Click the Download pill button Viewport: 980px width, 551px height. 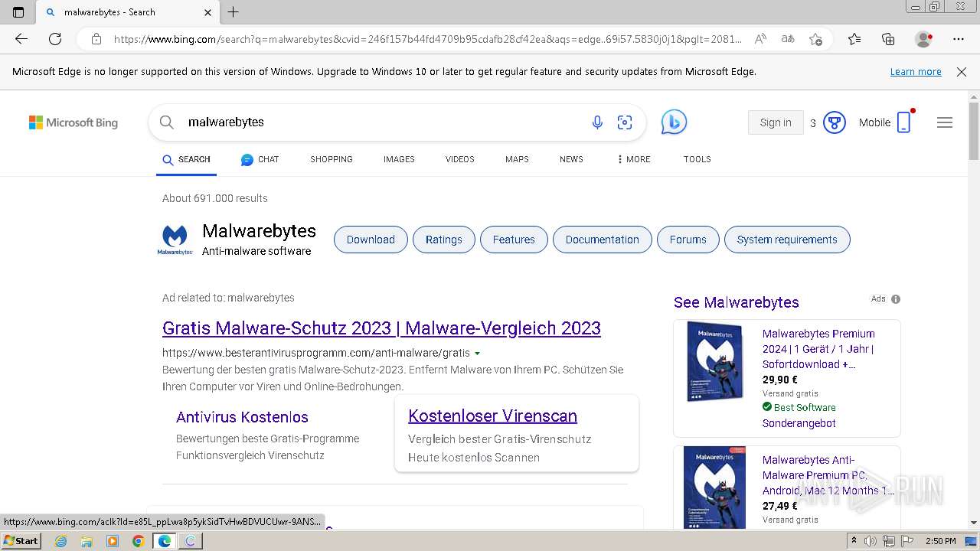371,240
